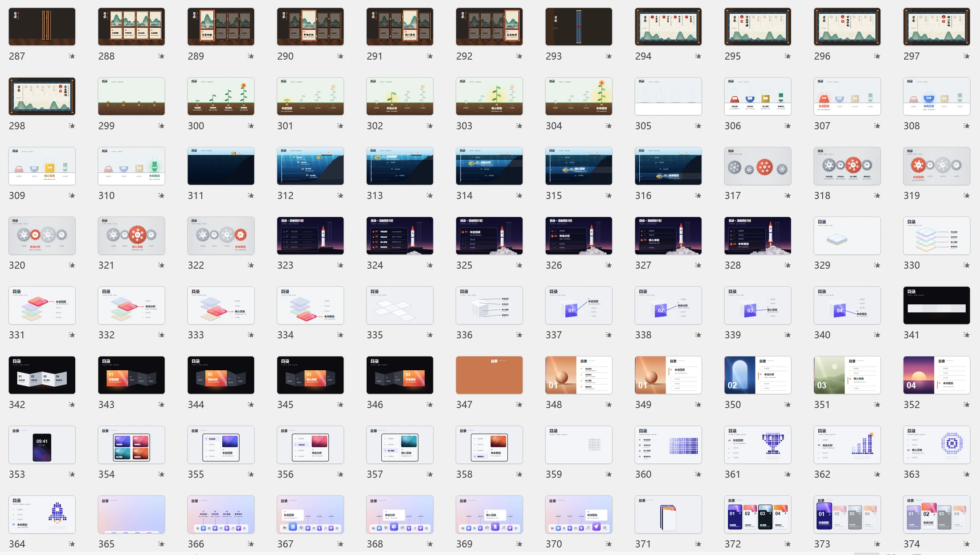Image resolution: width=980 pixels, height=555 pixels.
Task: Click the star icon under slide 365
Action: click(x=161, y=544)
